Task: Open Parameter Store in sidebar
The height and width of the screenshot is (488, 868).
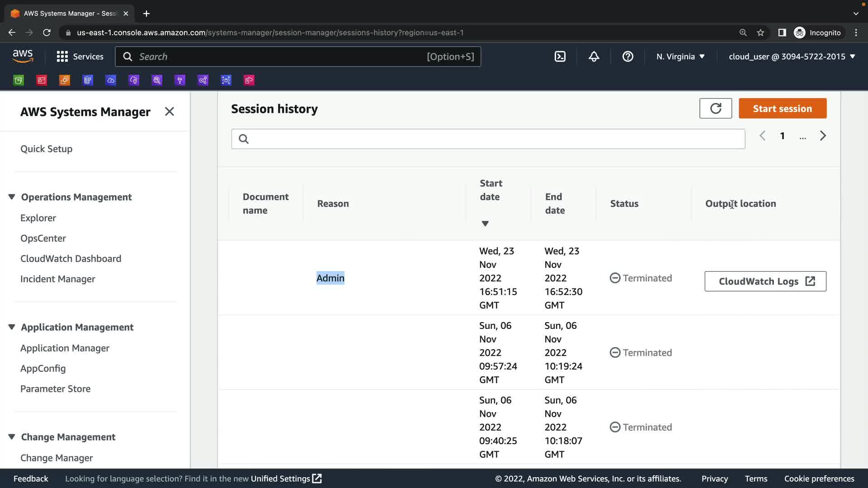Action: pos(55,389)
